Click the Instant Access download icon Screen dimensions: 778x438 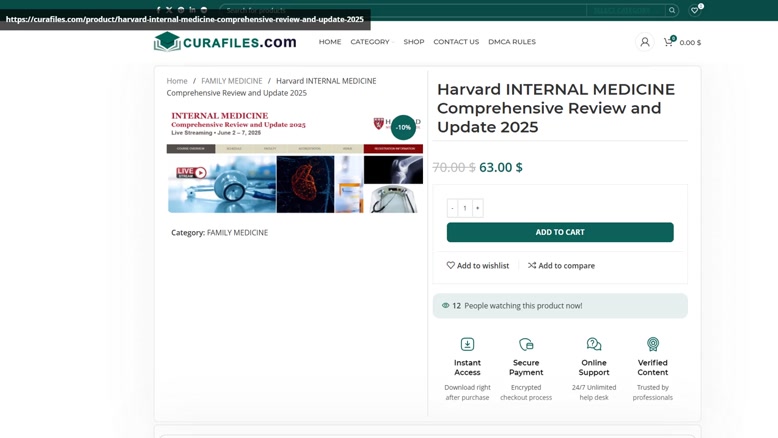point(467,344)
